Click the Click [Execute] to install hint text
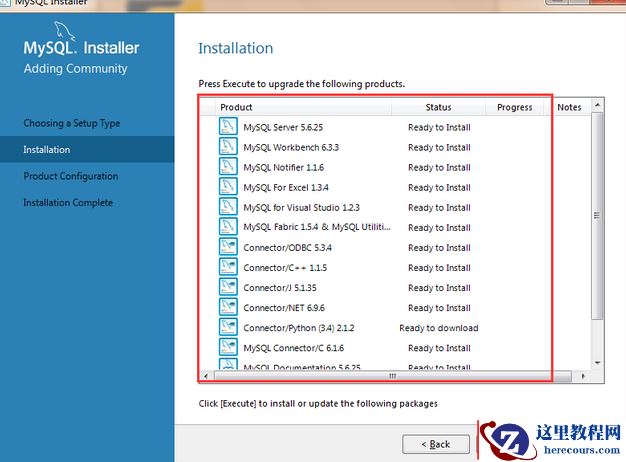 coord(318,403)
